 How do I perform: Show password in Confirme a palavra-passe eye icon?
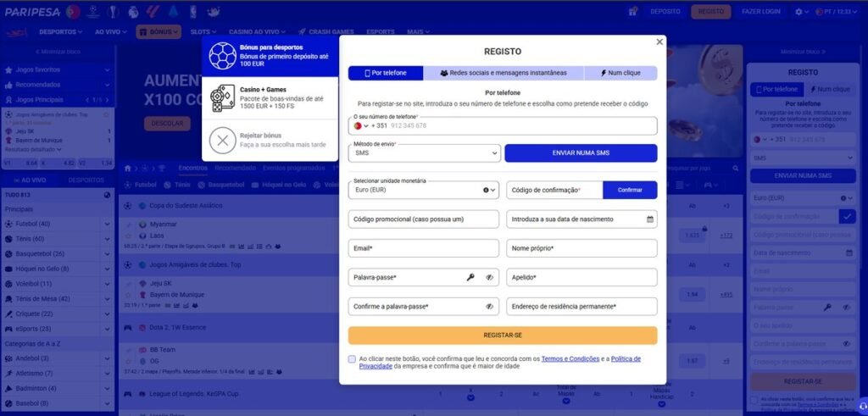[x=489, y=307]
